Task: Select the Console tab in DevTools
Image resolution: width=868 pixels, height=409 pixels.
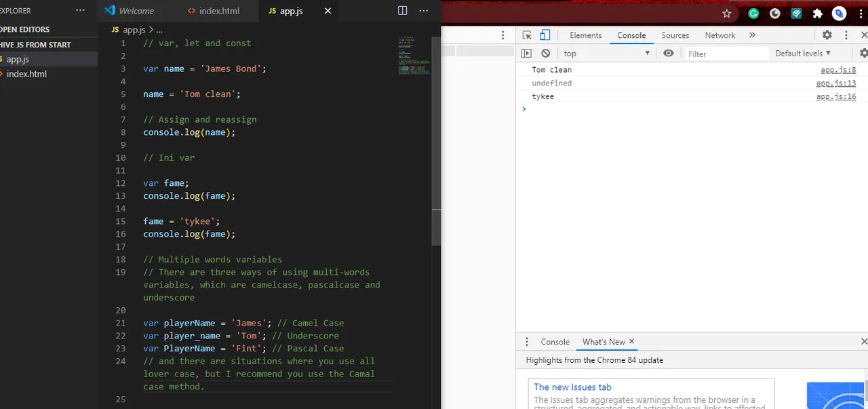Action: point(631,35)
